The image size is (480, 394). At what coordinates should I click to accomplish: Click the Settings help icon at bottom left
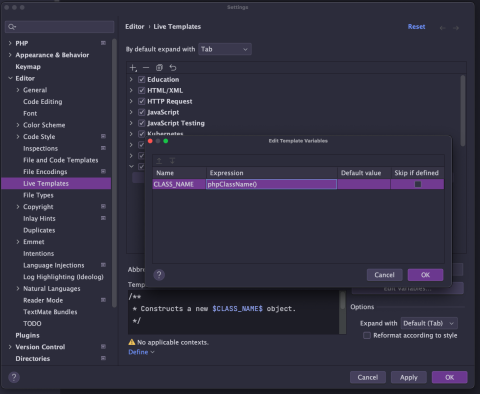(14, 377)
